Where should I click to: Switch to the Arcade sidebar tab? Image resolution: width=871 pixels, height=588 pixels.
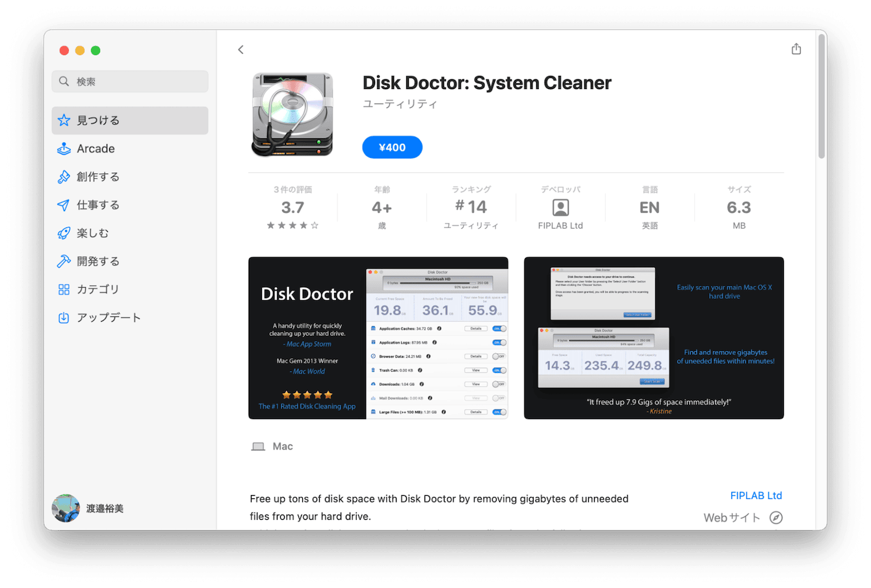130,149
